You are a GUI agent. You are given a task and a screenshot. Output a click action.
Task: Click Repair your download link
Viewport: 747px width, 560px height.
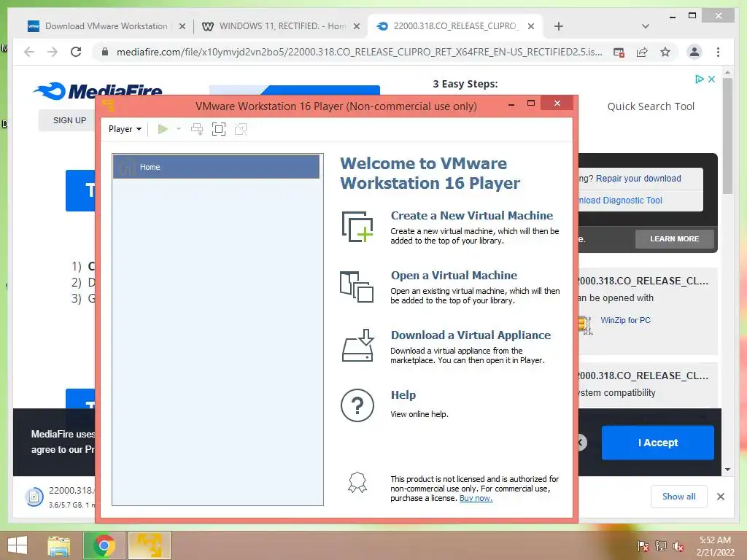[x=638, y=179]
